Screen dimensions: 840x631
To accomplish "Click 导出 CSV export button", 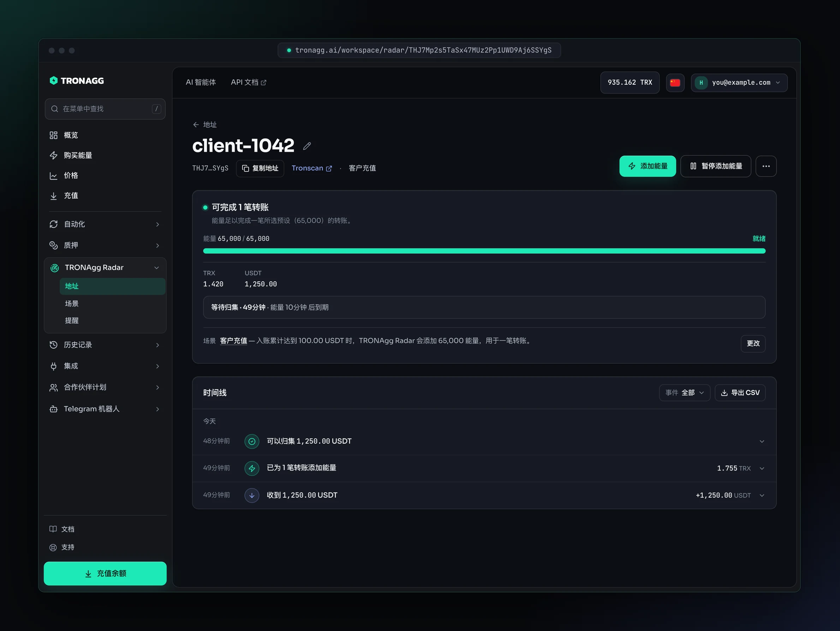I will [740, 392].
